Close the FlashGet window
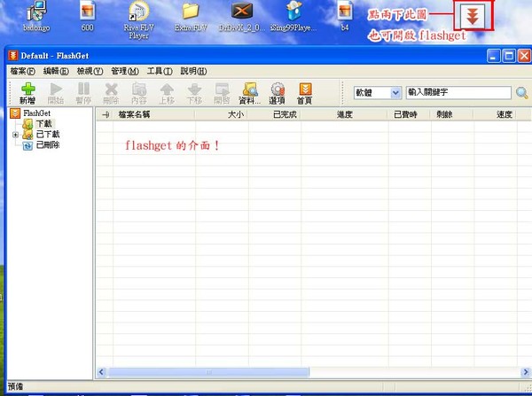The image size is (532, 396). pos(524,56)
